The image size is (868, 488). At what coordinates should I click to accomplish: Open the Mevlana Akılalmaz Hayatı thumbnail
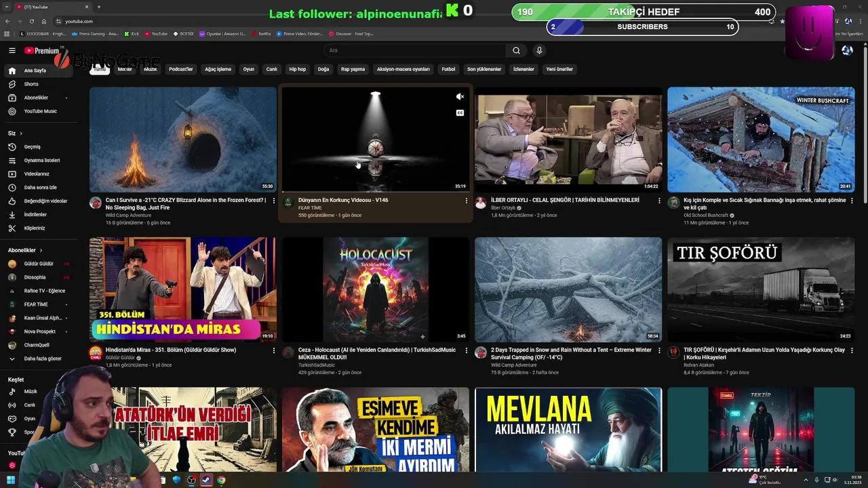(568, 430)
